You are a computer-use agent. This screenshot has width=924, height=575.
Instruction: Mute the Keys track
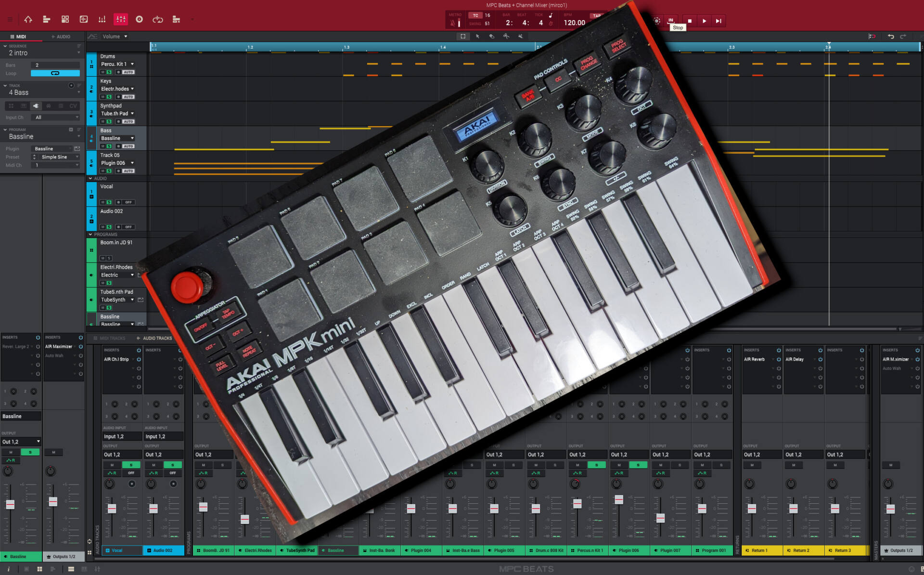(x=103, y=97)
